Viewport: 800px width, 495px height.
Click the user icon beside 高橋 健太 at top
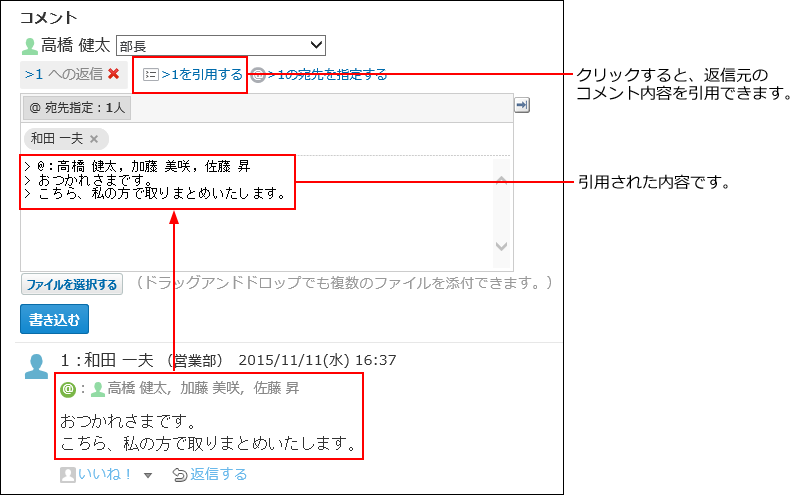coord(30,46)
